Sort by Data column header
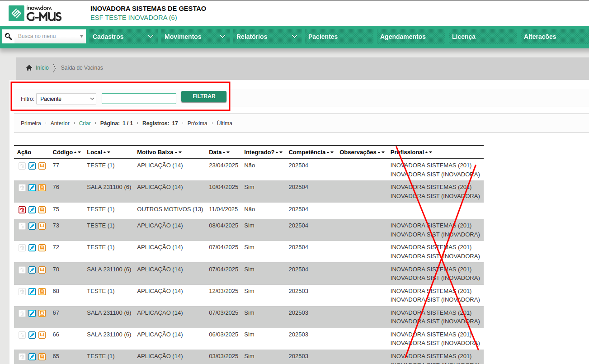Screen dimensions: 589x364 [215, 152]
